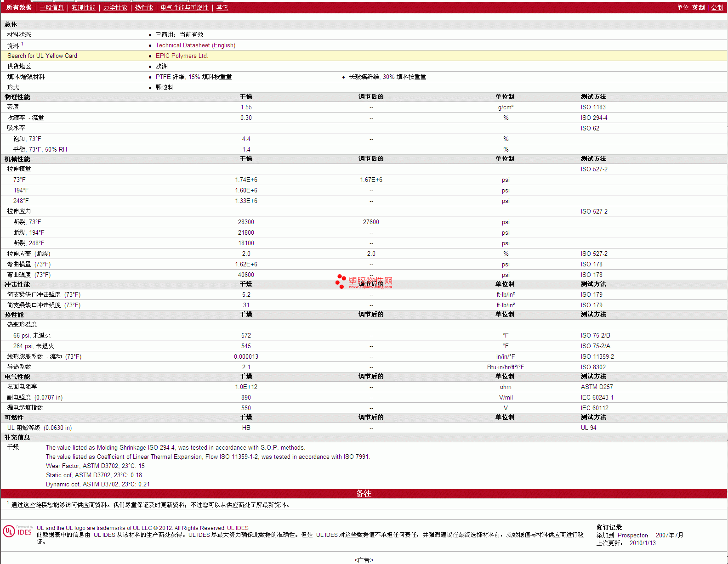Image resolution: width=728 pixels, height=564 pixels.
Task: Select conditioned tensile modulus 1.67E+6
Action: (x=371, y=180)
